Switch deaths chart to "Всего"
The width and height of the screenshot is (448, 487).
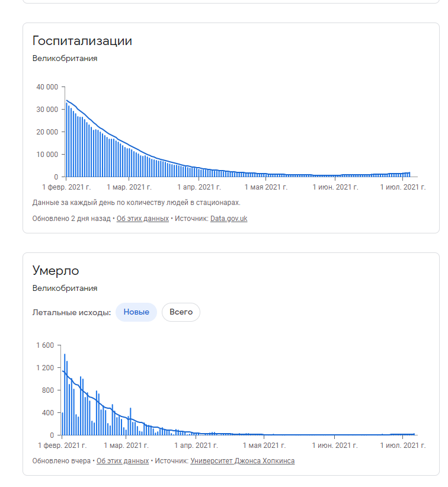click(181, 312)
